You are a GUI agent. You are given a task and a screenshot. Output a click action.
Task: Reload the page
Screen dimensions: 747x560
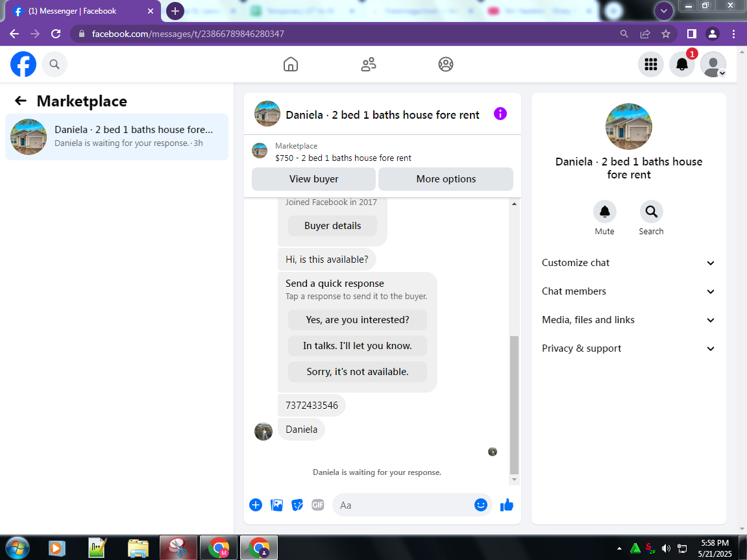point(56,34)
